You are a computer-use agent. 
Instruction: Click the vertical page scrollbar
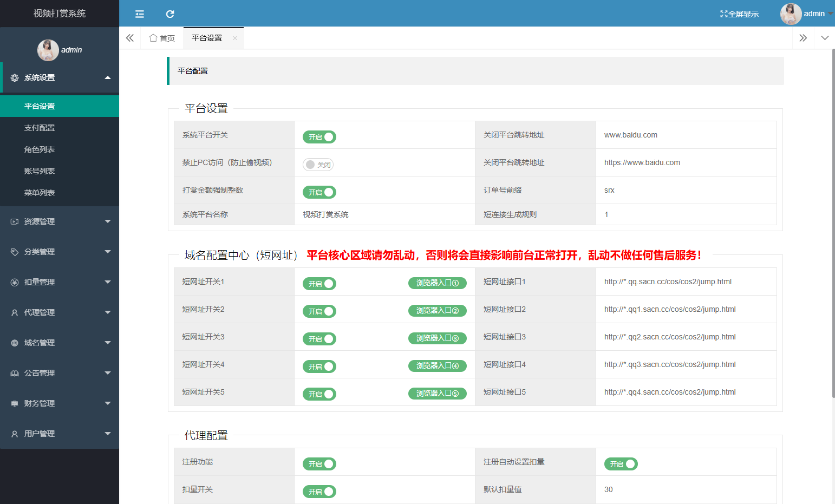pos(833,224)
